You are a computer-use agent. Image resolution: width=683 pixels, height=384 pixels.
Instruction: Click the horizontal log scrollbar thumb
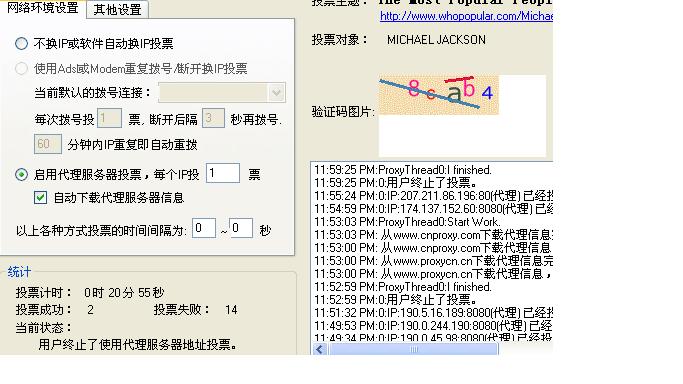[x=413, y=349]
